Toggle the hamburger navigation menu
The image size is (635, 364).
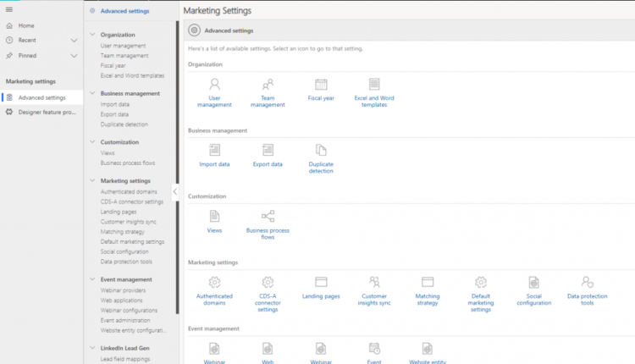[x=8, y=10]
